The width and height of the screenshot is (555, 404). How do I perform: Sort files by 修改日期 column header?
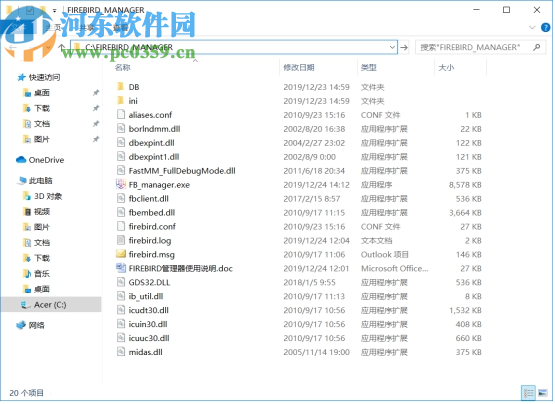click(x=299, y=67)
